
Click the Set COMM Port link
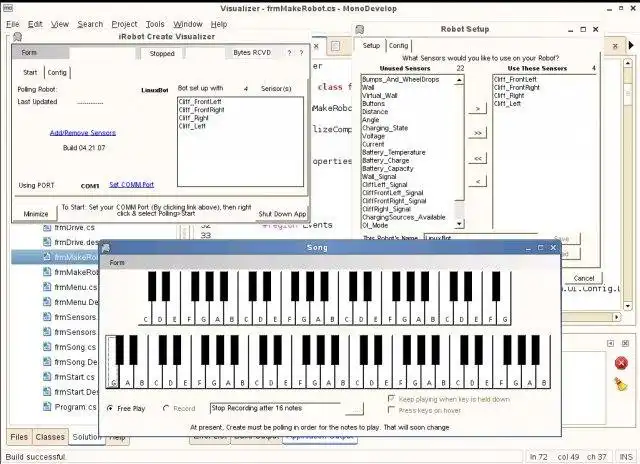[131, 184]
